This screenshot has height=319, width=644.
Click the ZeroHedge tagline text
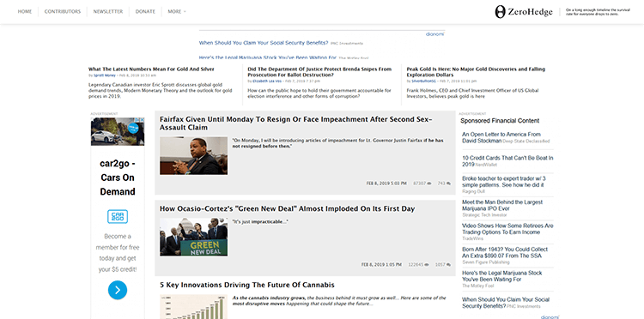point(598,12)
